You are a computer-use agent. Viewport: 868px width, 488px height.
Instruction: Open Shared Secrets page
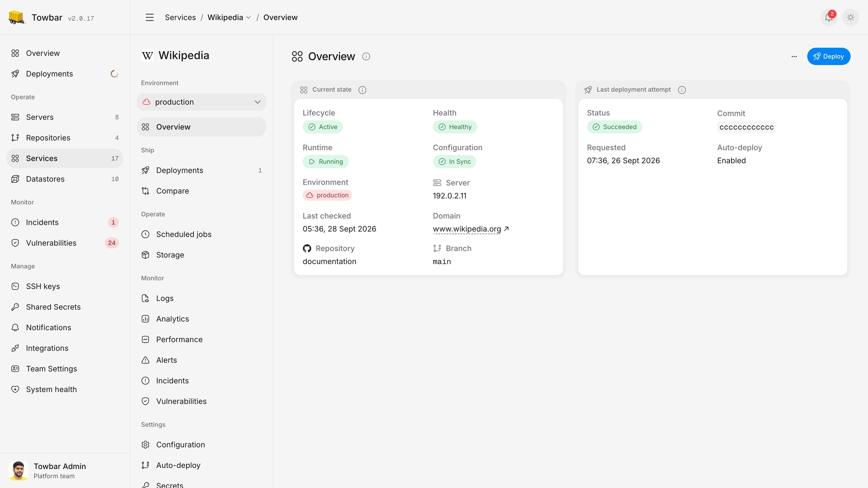click(65, 307)
